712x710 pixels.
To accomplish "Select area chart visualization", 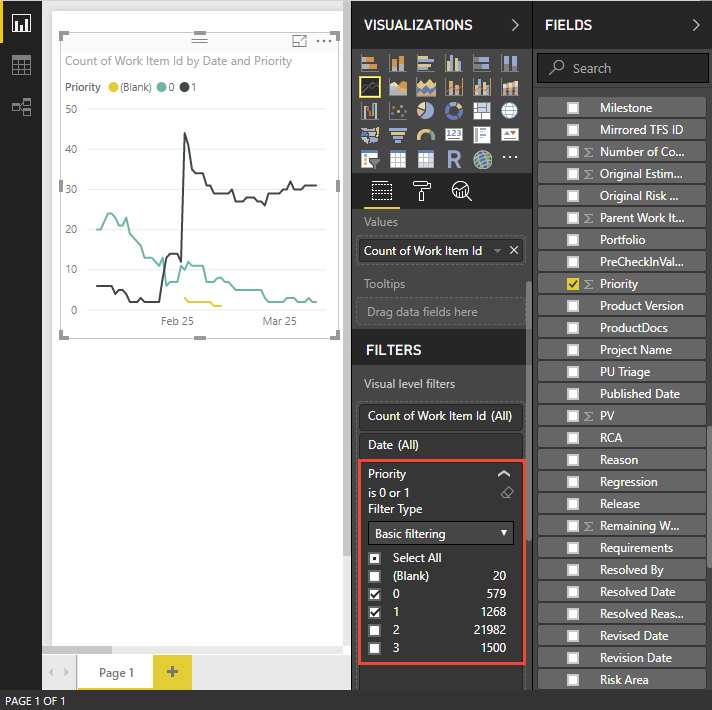I will (398, 87).
